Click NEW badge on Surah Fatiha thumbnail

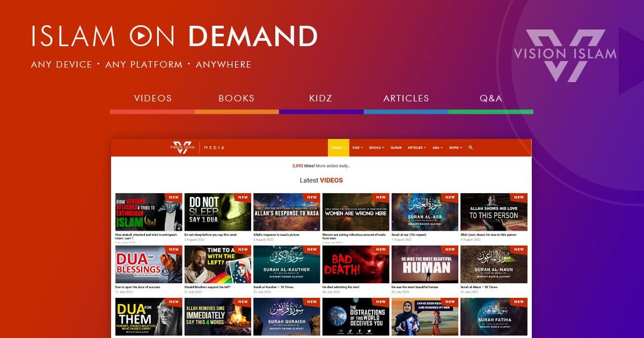click(518, 302)
